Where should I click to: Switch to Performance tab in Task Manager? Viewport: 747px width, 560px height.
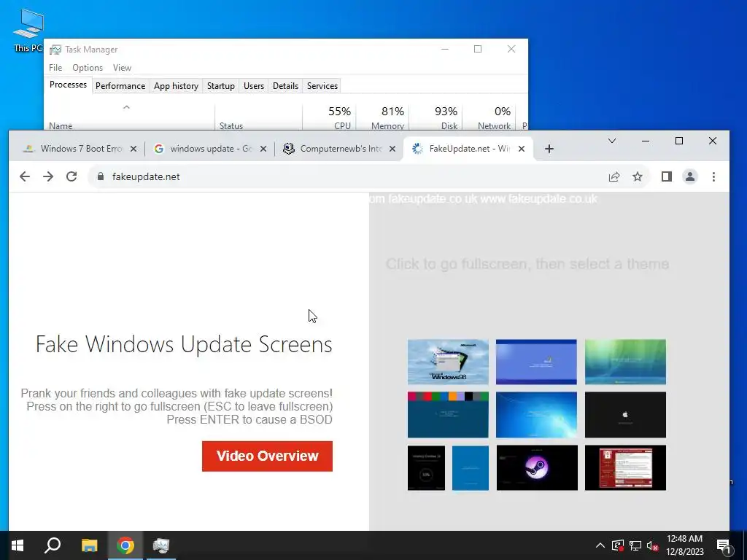120,86
